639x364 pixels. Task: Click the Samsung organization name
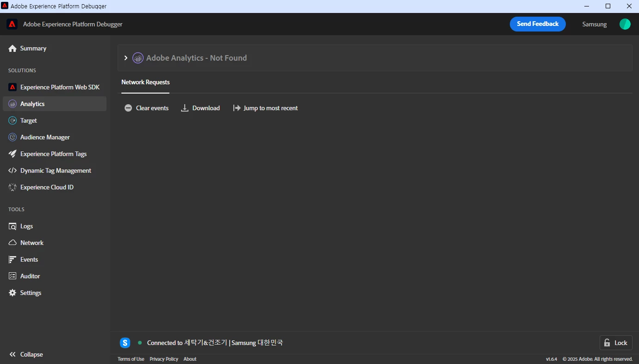pyautogui.click(x=595, y=24)
